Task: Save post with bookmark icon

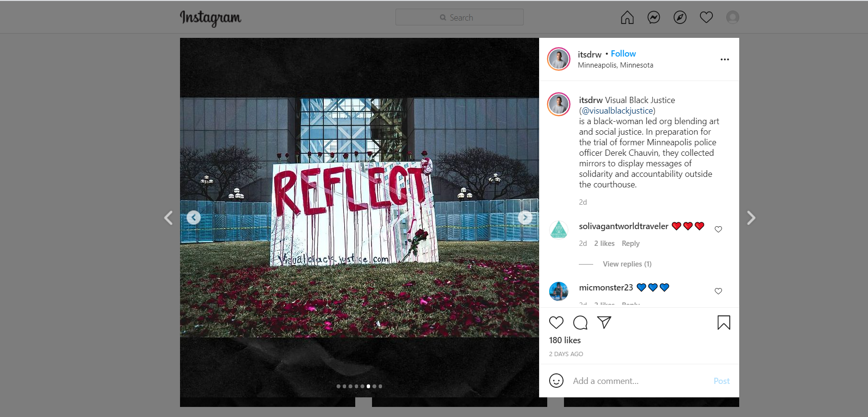Action: click(x=723, y=323)
